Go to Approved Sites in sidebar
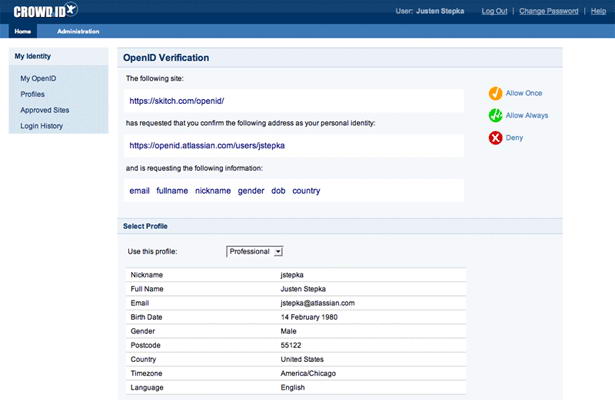Viewport: 615px width, 400px height. [45, 110]
